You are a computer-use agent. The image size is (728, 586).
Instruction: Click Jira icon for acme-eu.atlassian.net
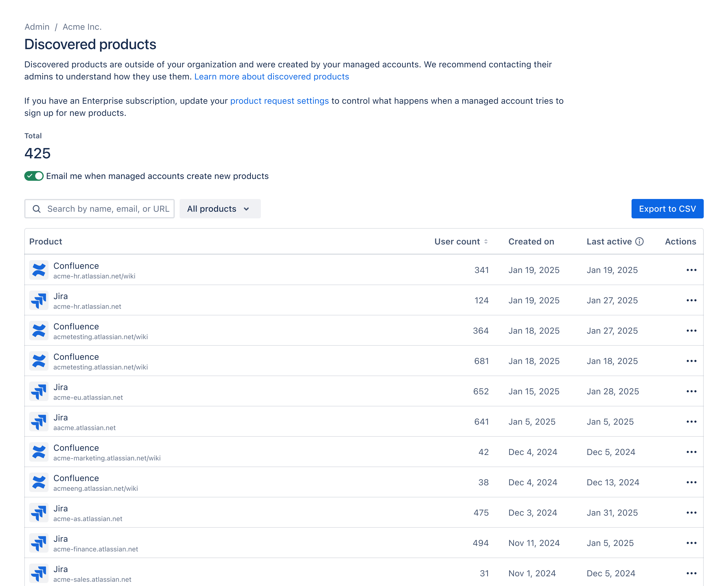pyautogui.click(x=39, y=391)
